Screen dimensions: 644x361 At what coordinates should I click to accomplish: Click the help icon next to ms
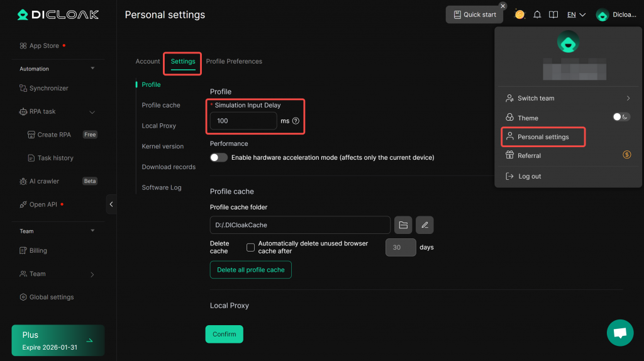pyautogui.click(x=296, y=121)
